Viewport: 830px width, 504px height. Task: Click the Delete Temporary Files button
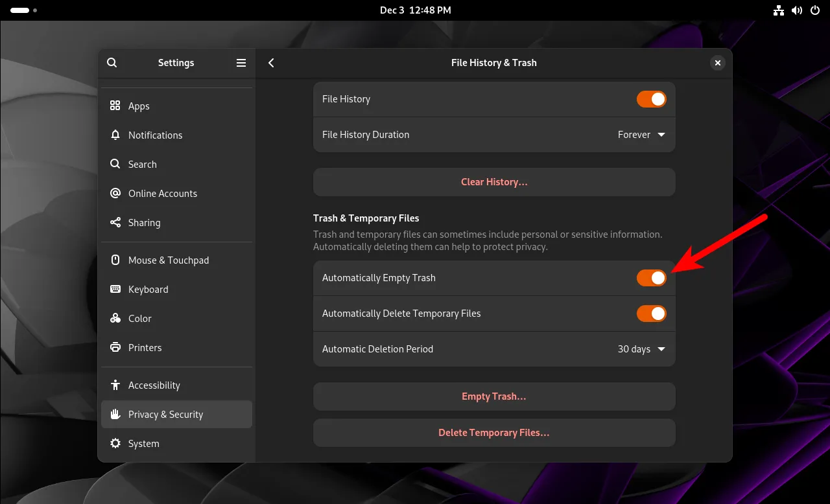(x=493, y=433)
